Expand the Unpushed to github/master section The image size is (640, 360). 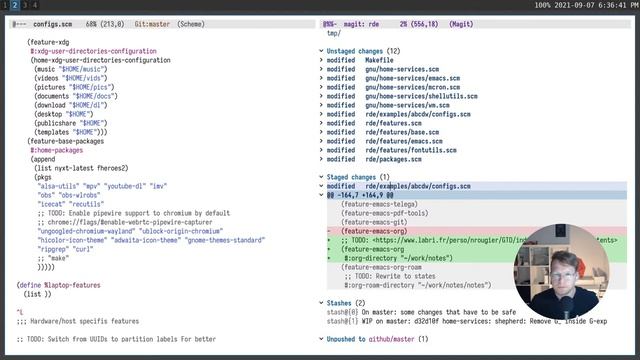[x=321, y=339]
